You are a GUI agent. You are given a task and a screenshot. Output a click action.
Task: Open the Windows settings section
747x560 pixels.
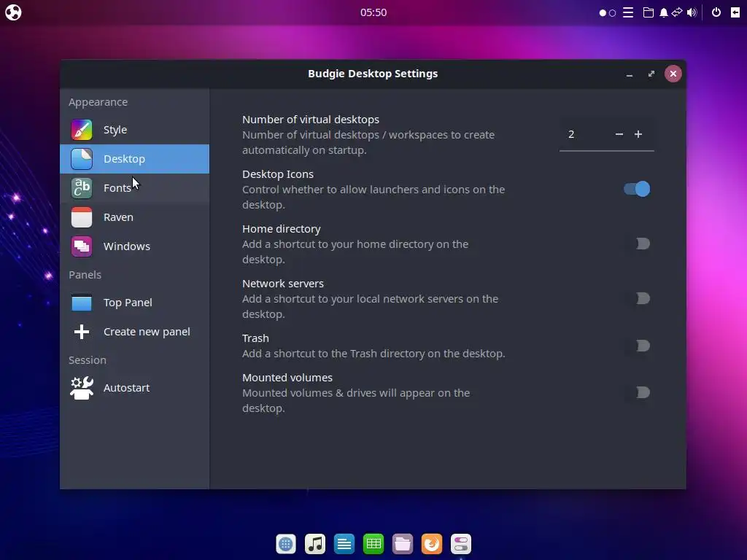click(x=134, y=246)
